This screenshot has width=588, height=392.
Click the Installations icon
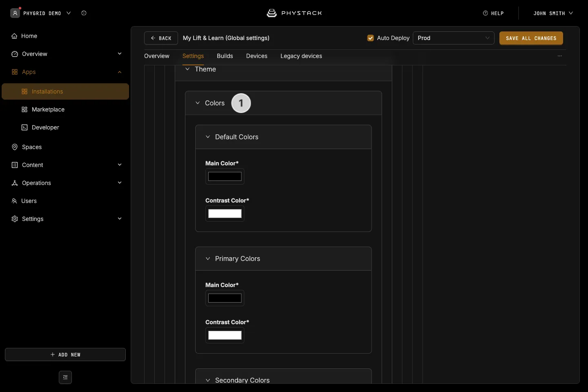pos(24,91)
